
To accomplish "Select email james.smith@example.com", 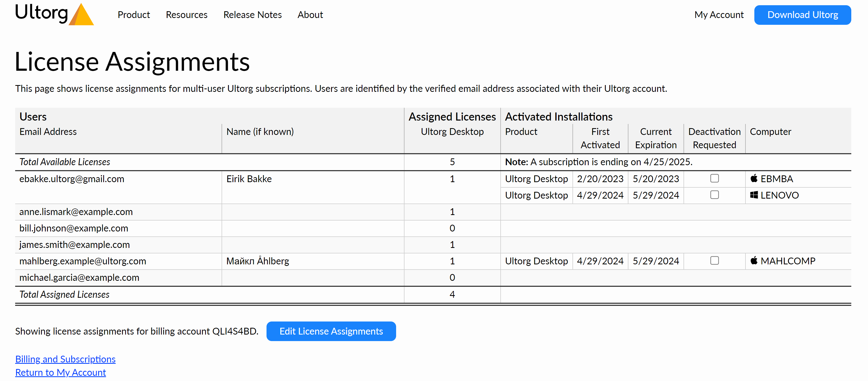I will (x=74, y=245).
